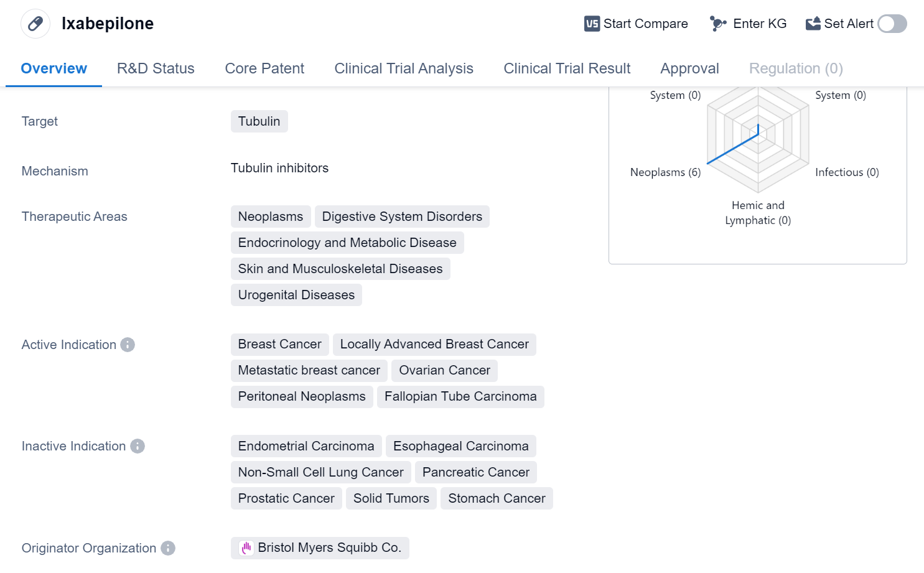Click the Start Compare VS icon

pos(592,24)
